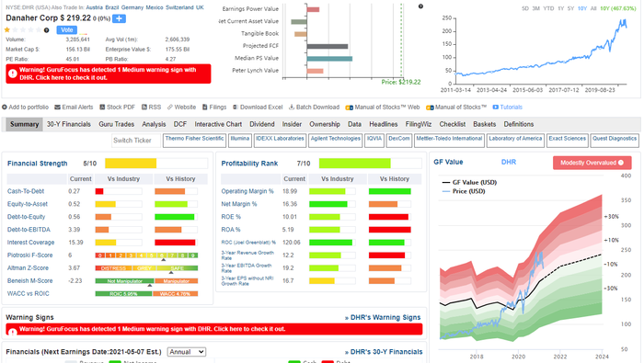Click the DHR ticker link in GF Value
This screenshot has width=644, height=363.
point(509,162)
